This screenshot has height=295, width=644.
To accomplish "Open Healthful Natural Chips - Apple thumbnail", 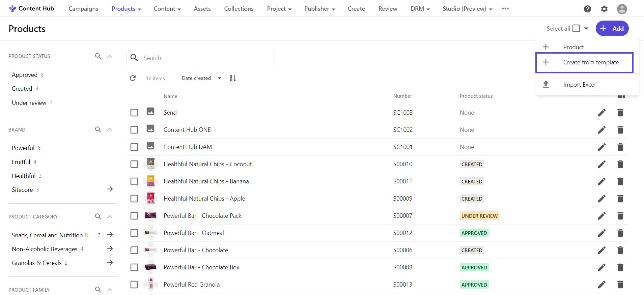I will (x=150, y=198).
